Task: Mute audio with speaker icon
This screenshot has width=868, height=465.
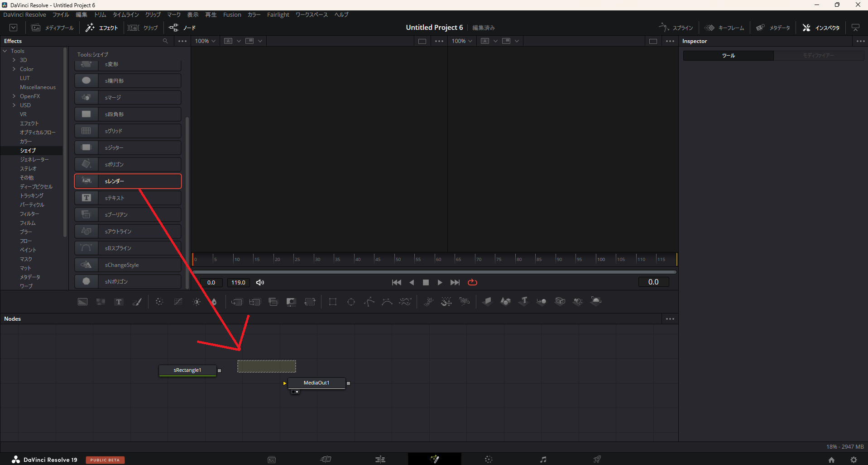Action: coord(260,283)
